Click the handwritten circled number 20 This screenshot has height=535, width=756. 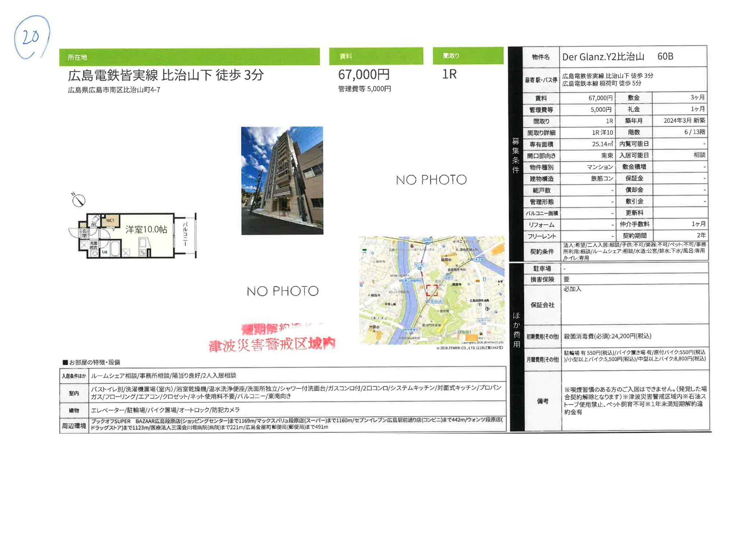[31, 37]
